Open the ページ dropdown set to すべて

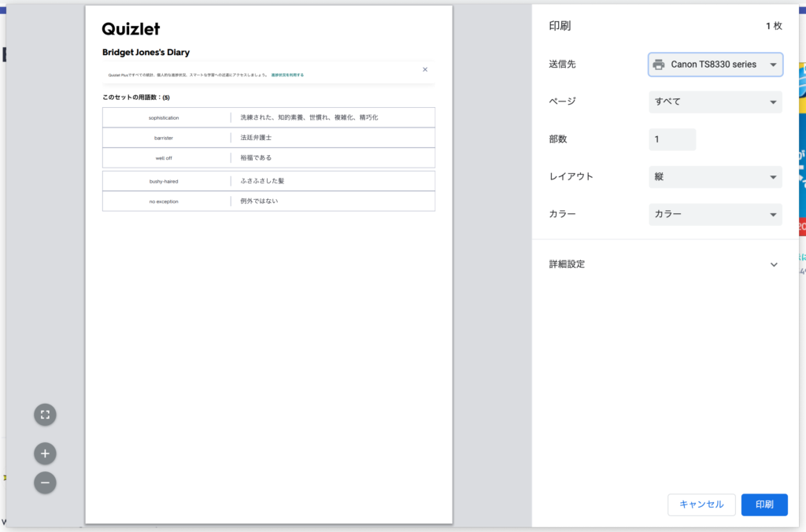tap(715, 102)
